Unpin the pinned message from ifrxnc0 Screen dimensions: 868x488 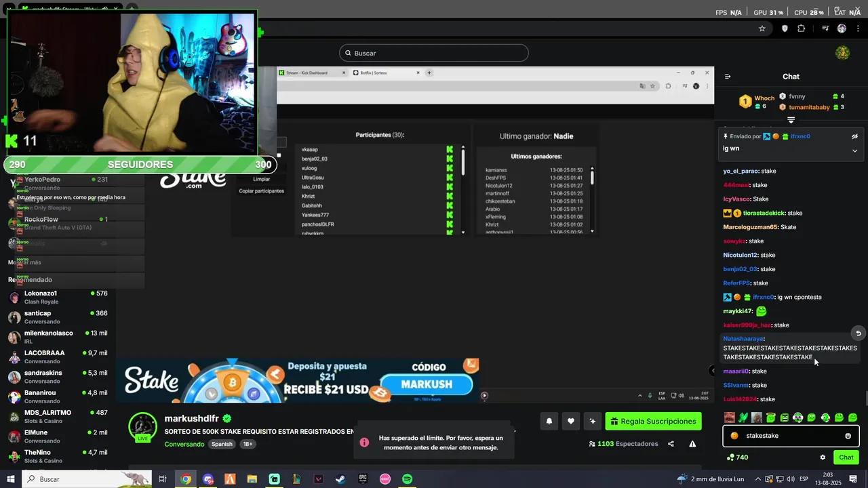(855, 136)
